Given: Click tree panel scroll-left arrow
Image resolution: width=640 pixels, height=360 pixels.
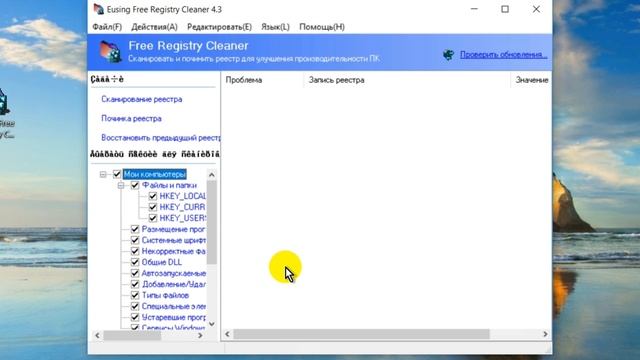Looking at the screenshot, I should pyautogui.click(x=97, y=336).
